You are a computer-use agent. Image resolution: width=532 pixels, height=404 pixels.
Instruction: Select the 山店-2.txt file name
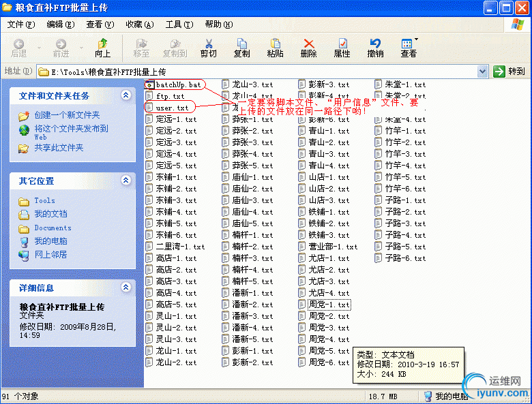tap(329, 189)
